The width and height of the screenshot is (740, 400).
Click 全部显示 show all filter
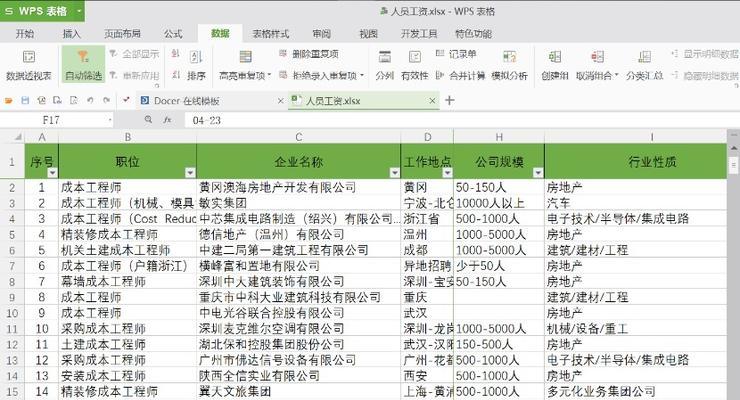click(135, 54)
